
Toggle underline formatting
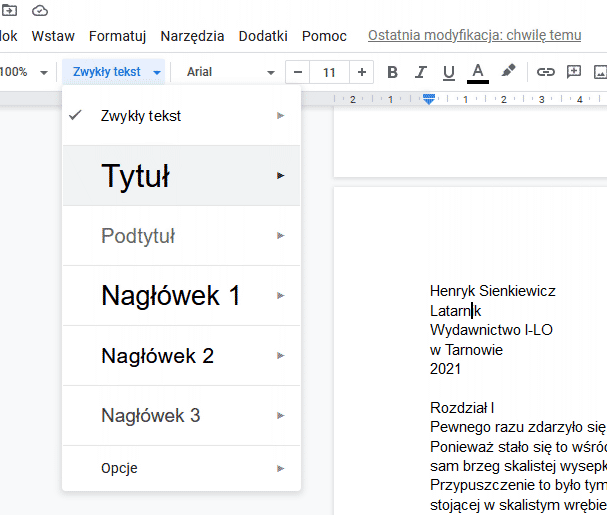(x=448, y=72)
